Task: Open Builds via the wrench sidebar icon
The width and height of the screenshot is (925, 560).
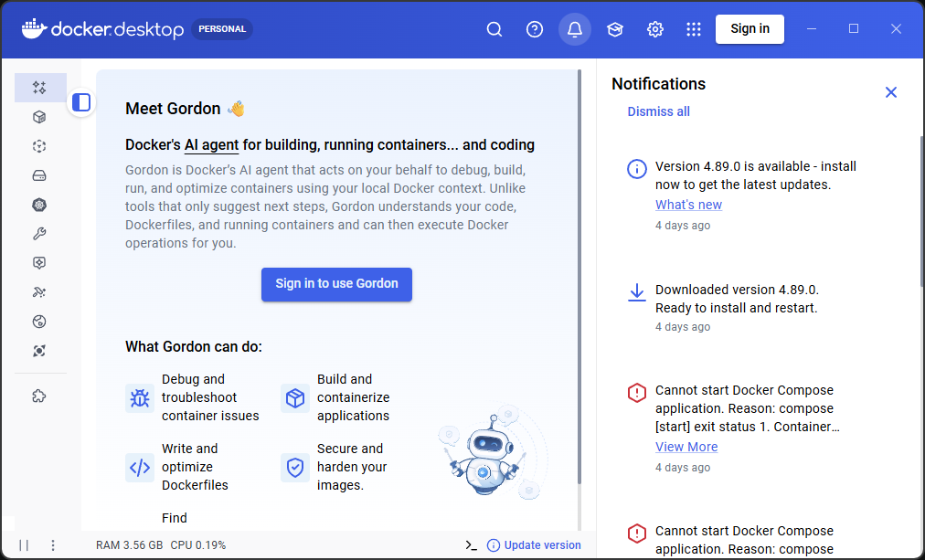Action: [39, 234]
